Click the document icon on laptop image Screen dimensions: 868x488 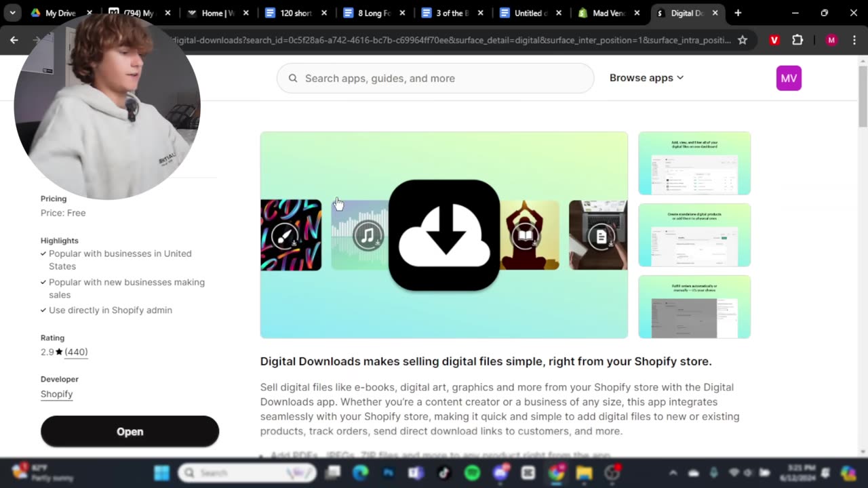click(x=601, y=236)
